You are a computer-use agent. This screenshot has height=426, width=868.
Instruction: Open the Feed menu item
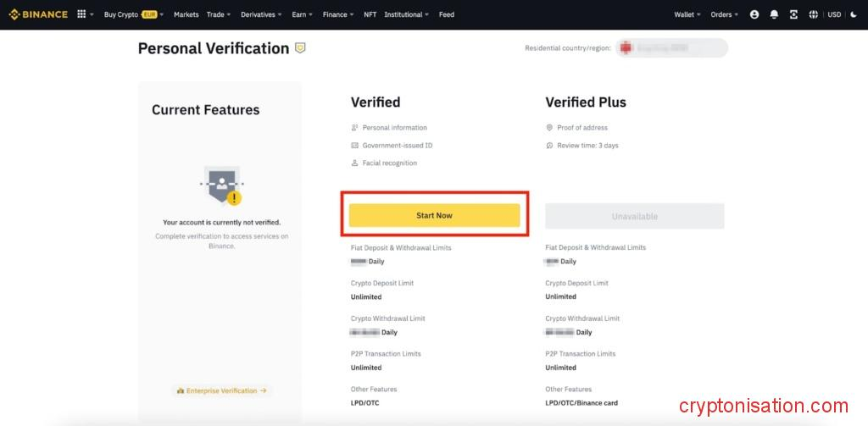click(x=447, y=14)
